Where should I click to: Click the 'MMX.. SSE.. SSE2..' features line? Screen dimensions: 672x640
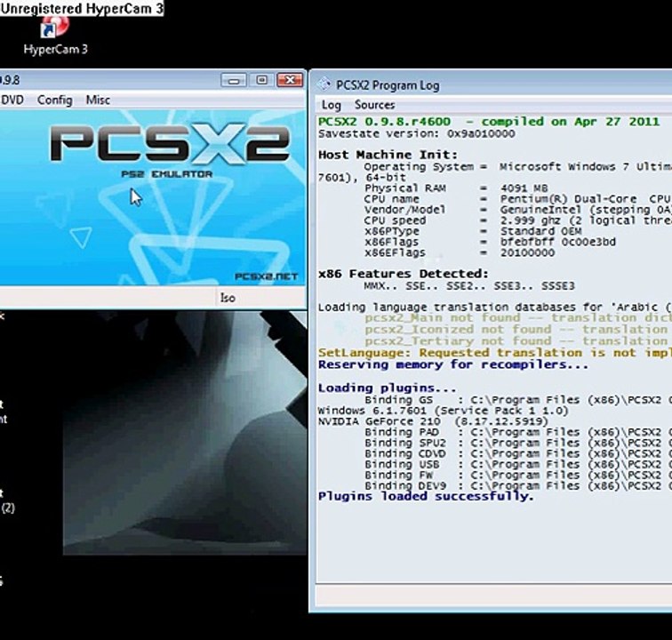click(469, 285)
